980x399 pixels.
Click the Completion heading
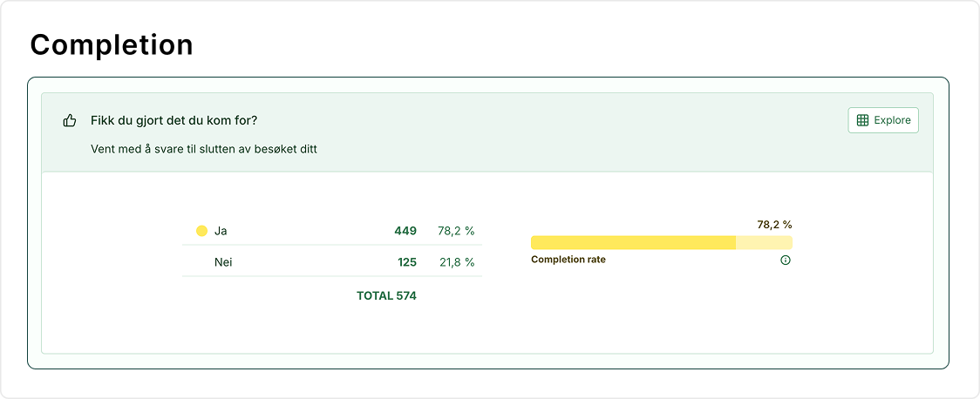112,45
